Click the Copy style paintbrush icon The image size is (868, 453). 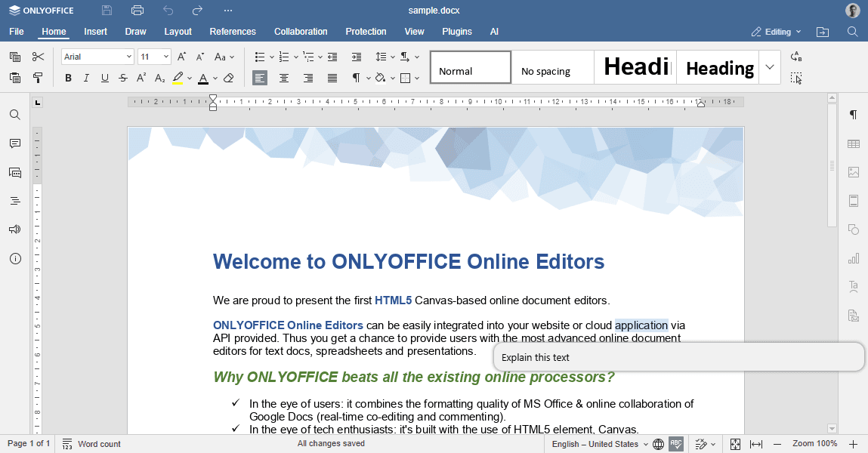coord(38,78)
